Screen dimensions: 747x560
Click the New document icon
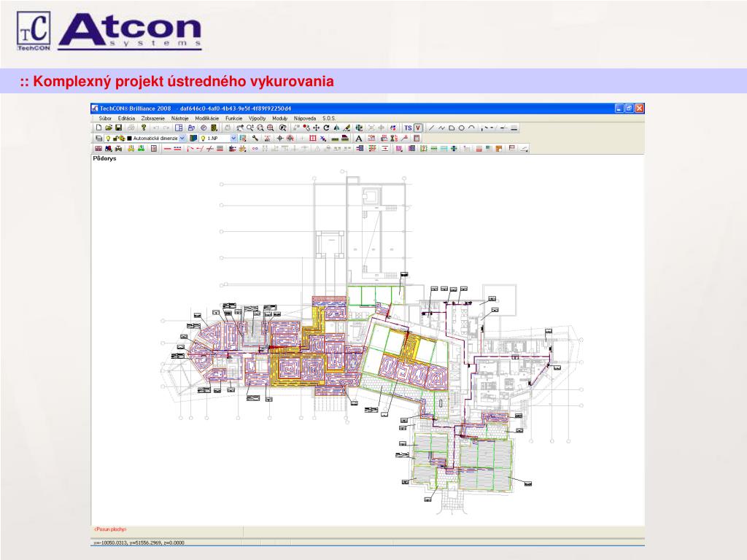pos(98,128)
